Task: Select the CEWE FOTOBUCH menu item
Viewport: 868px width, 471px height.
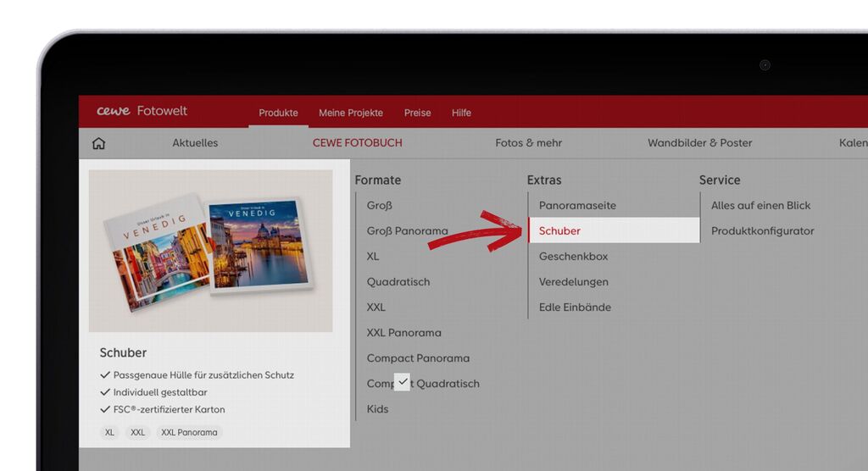Action: coord(358,143)
